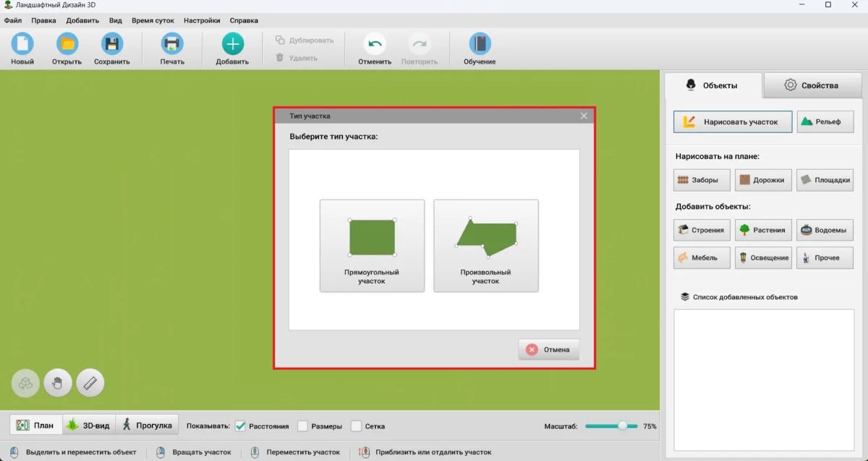Switch to the Свойства tab
The image size is (868, 461).
[812, 85]
